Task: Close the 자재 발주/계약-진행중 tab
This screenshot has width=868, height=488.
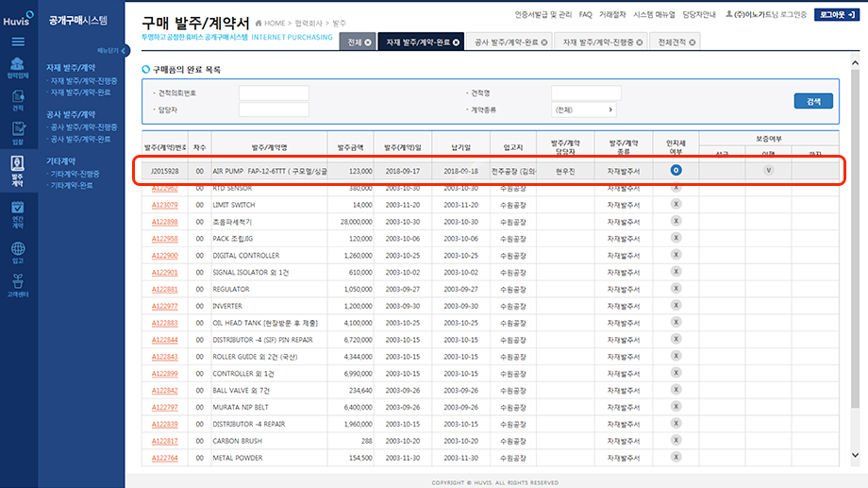Action: pos(640,42)
